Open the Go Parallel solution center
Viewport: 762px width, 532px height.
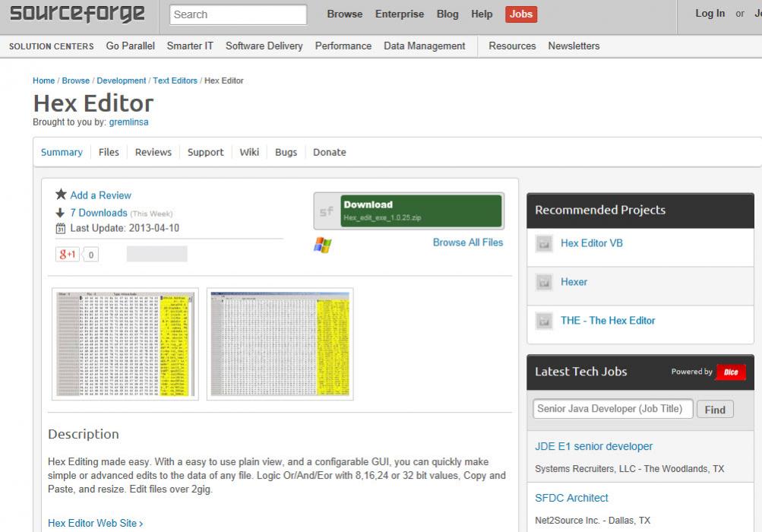(130, 46)
